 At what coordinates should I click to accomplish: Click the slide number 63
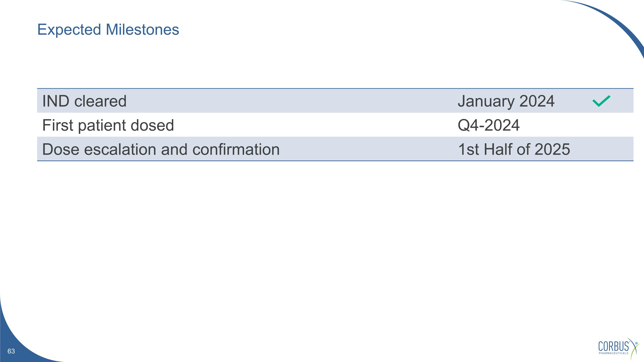tap(11, 351)
